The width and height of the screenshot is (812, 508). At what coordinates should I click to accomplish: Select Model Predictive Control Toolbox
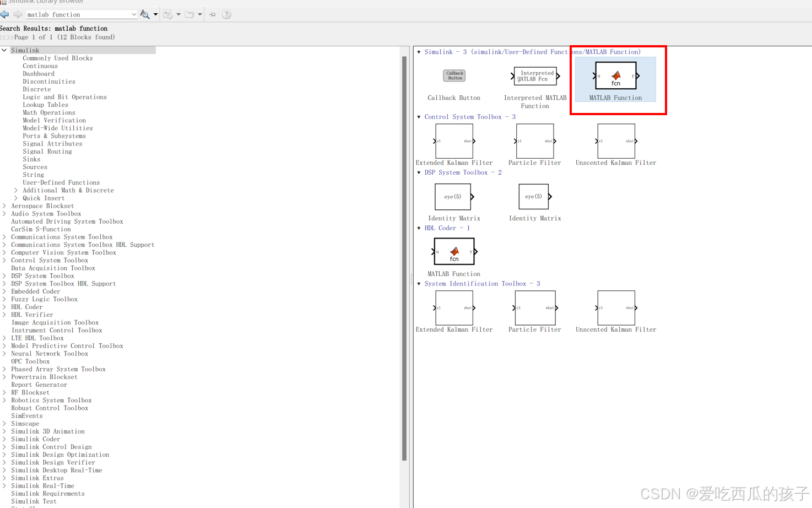coord(67,346)
